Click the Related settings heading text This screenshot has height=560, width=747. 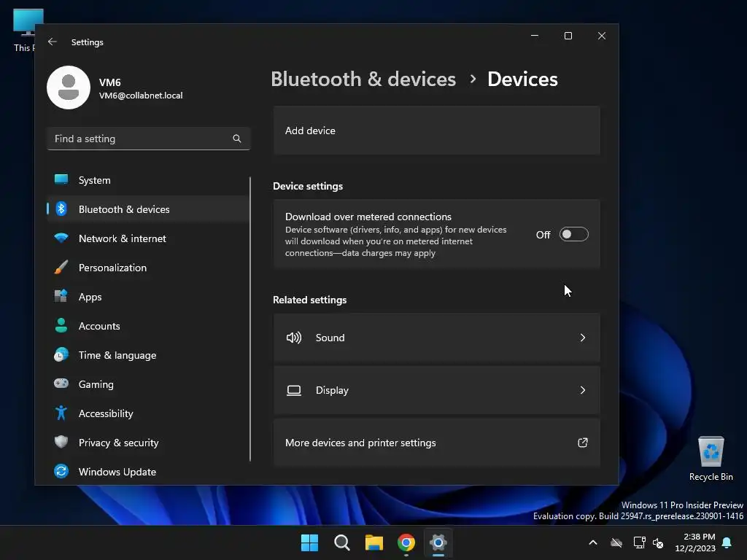309,300
